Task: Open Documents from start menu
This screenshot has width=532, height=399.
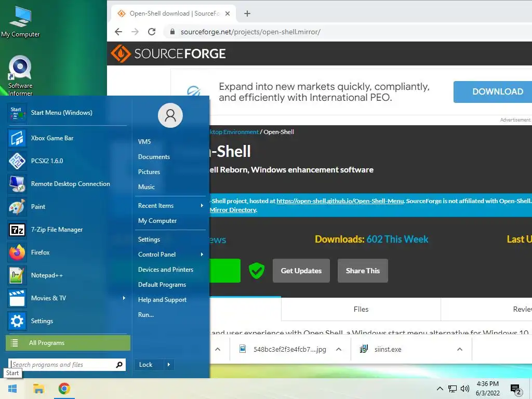Action: [154, 157]
